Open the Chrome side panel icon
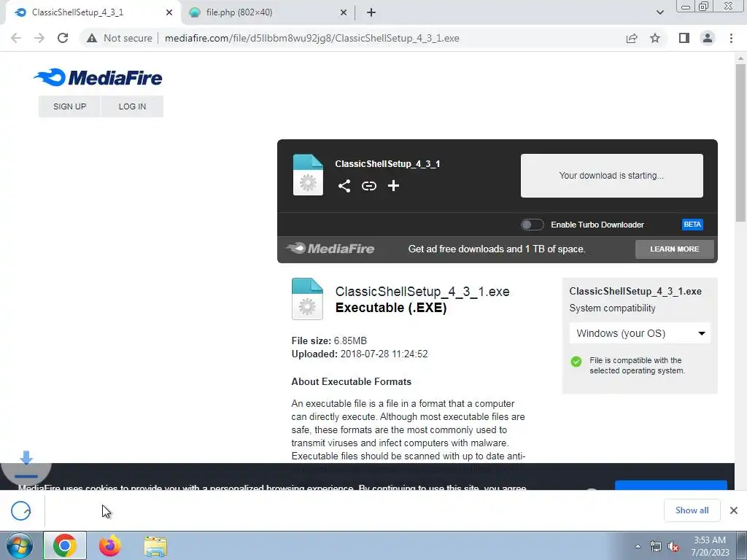The image size is (747, 560). point(684,38)
